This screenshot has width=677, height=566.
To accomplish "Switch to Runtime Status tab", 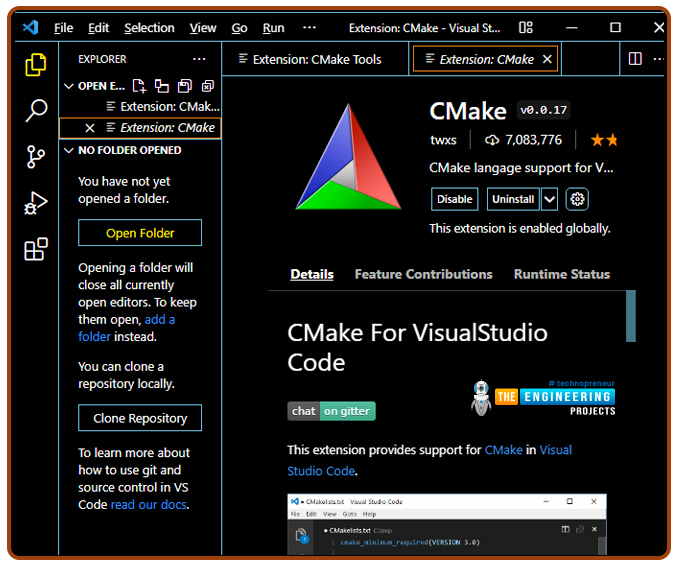I will click(x=562, y=274).
